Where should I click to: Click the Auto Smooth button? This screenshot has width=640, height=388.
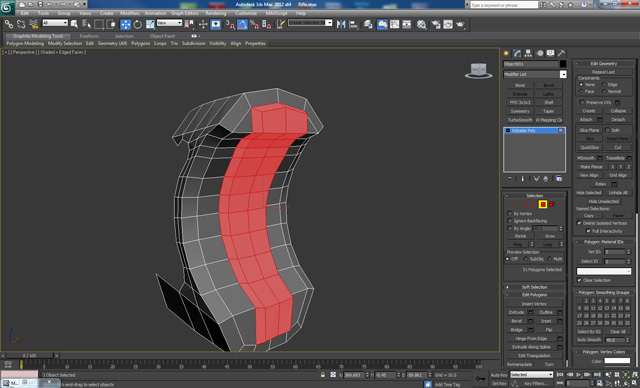[589, 340]
